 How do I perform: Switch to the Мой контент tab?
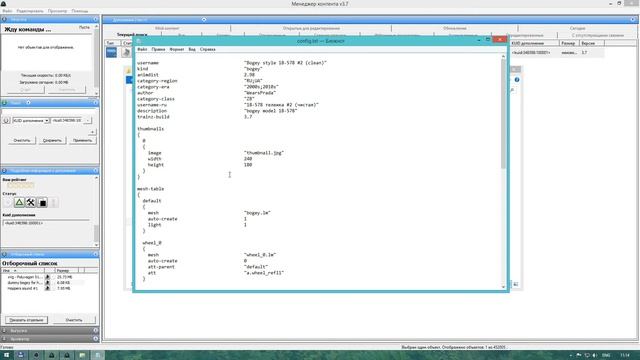pos(167,28)
